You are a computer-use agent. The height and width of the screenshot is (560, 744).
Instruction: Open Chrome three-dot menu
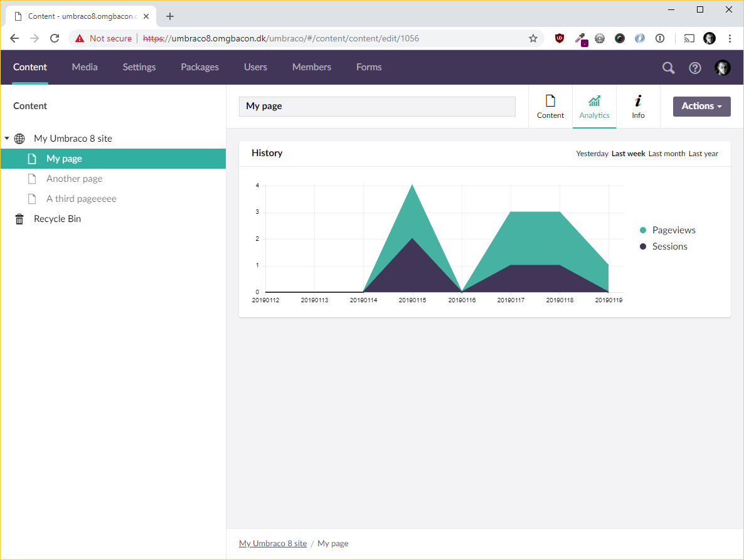pos(730,38)
